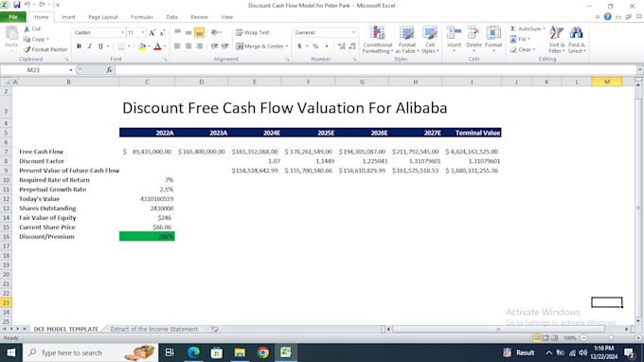Toggle highlighted Bottom Align button
This screenshot has height=362, width=644.
point(199,32)
